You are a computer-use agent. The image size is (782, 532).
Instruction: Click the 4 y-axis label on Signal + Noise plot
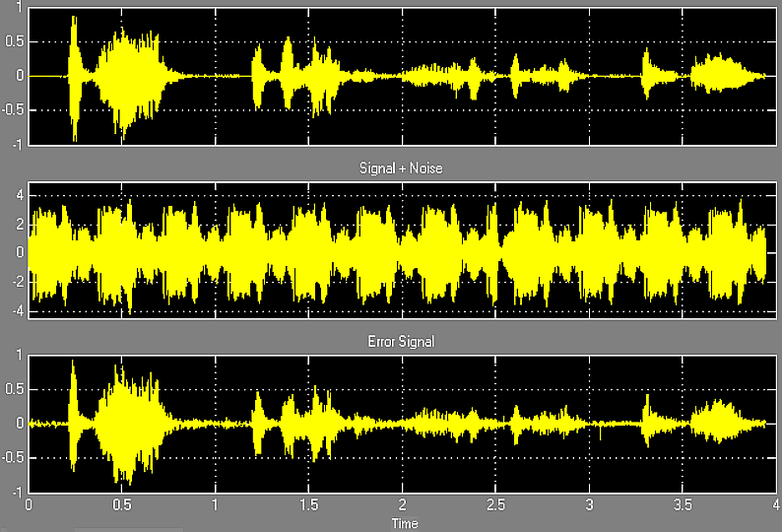(19, 195)
